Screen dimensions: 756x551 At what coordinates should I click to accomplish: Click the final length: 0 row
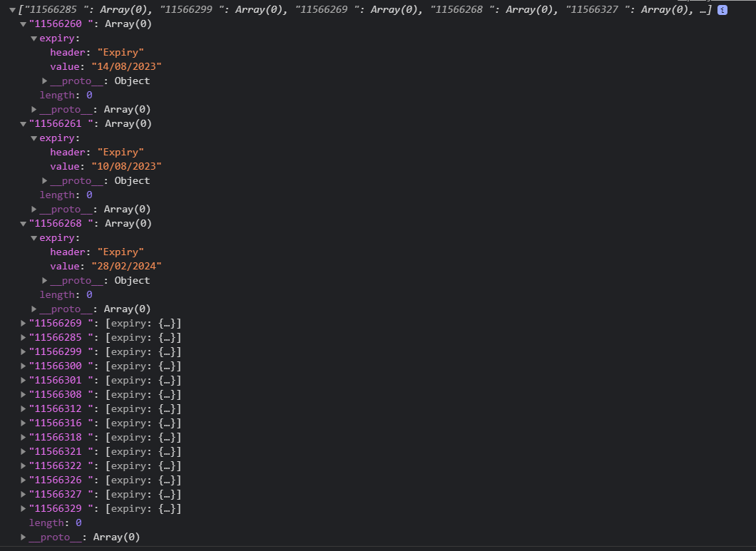55,523
